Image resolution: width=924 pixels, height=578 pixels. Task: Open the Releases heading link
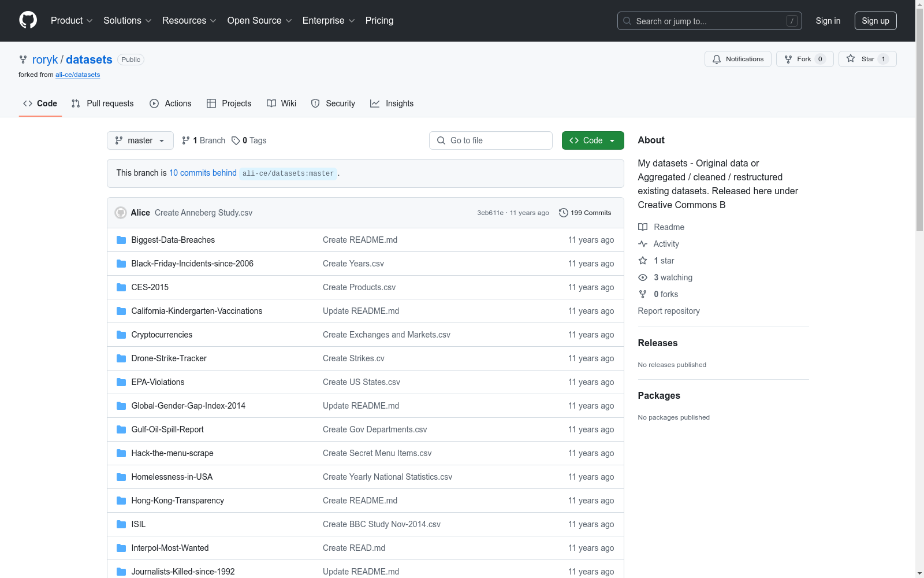pyautogui.click(x=658, y=343)
